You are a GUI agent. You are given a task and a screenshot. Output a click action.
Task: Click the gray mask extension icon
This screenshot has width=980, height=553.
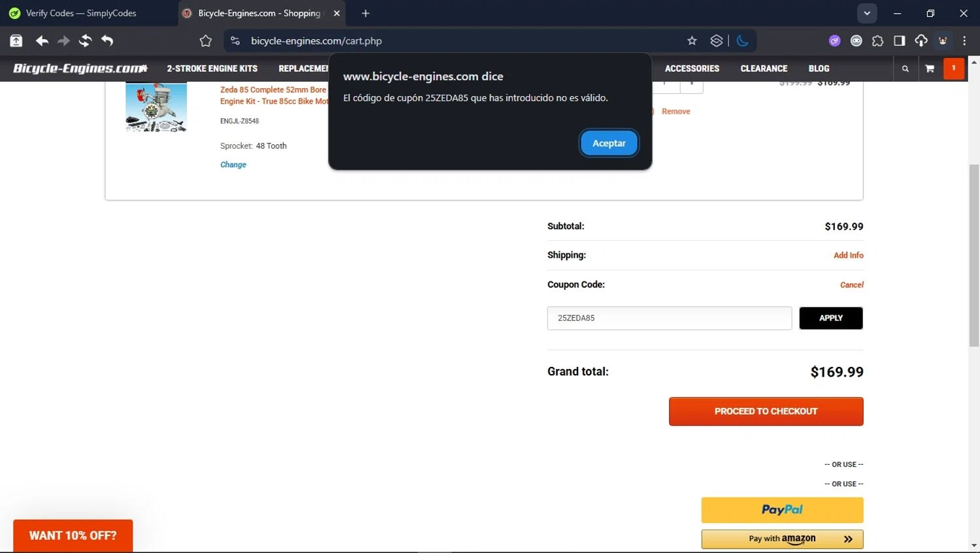click(856, 40)
